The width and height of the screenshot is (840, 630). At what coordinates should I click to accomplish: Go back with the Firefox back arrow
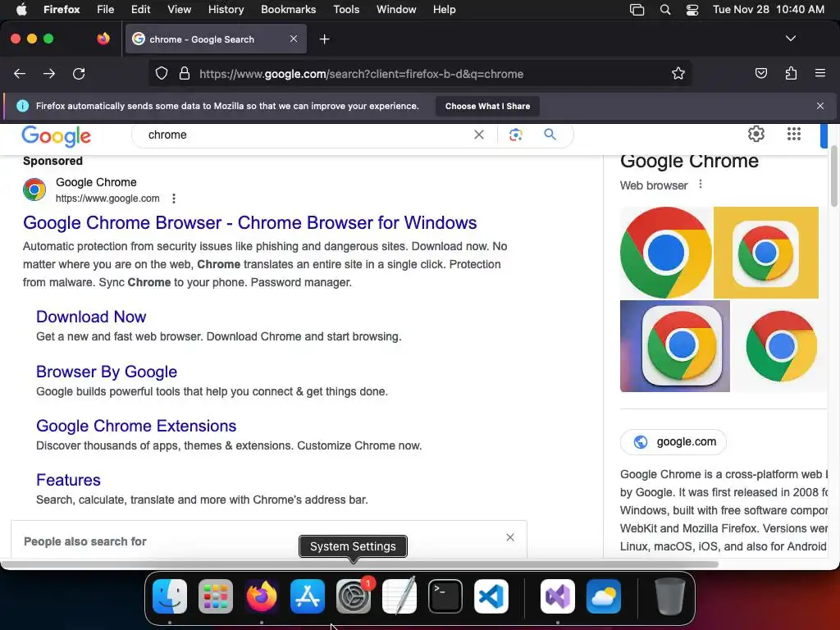pos(20,74)
